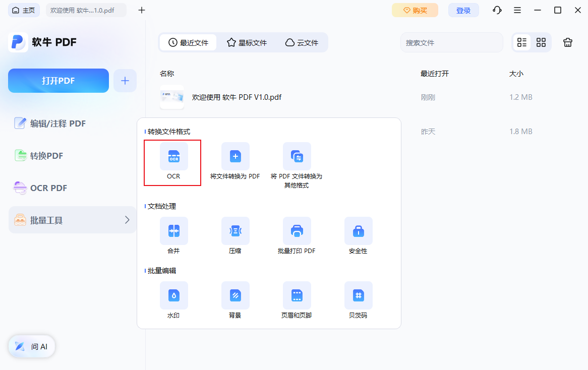Click thumbnail of 欢迎使用 软牛 PDF file
This screenshot has height=370, width=588.
point(172,97)
